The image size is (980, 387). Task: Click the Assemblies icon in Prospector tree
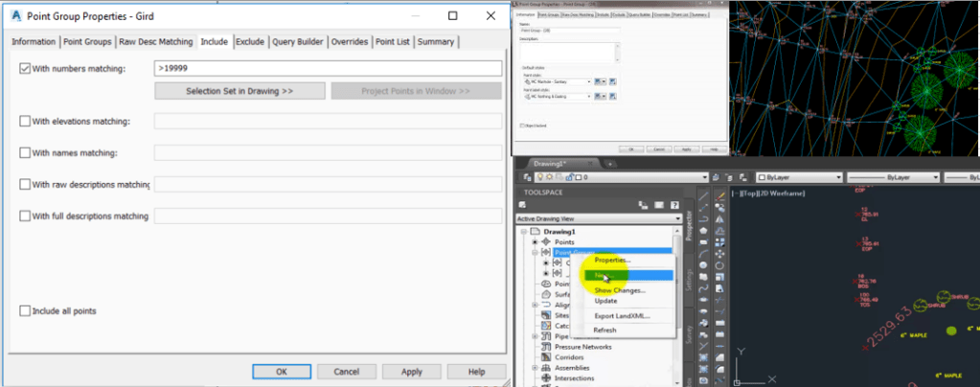546,367
